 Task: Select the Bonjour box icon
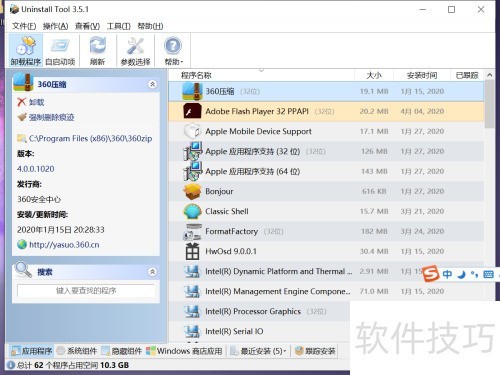[x=192, y=191]
